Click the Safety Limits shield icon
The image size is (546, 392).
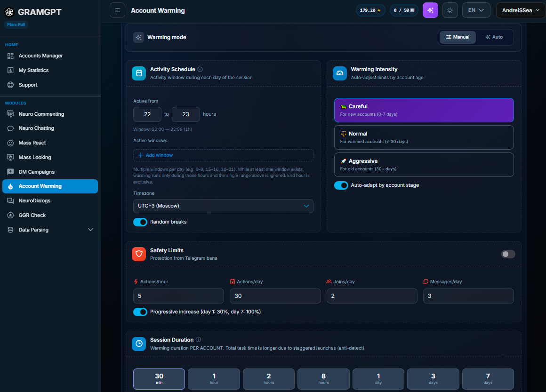click(x=139, y=254)
